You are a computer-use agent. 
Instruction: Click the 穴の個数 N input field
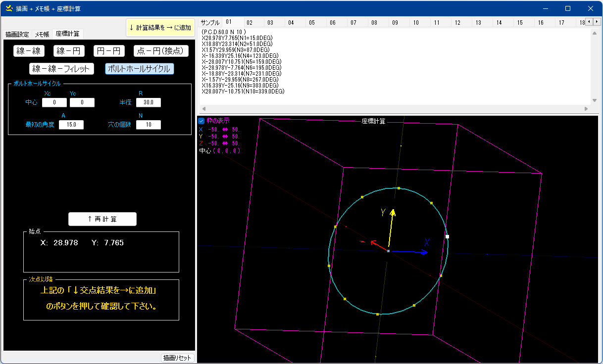[148, 125]
